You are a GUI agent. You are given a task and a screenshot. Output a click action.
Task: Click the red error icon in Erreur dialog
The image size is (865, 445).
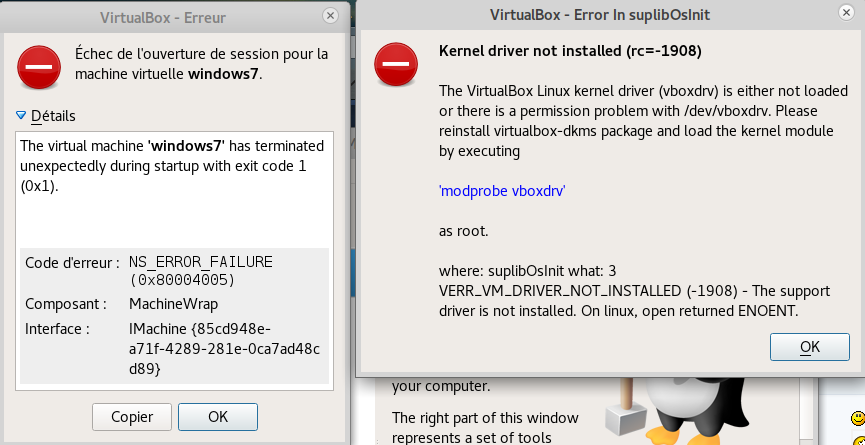click(39, 66)
